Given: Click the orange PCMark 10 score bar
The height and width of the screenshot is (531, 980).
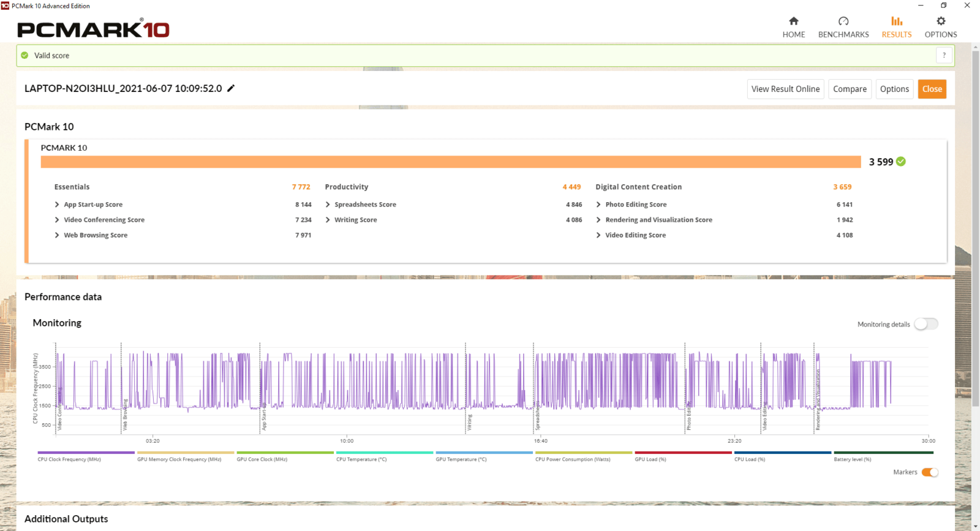Looking at the screenshot, I should [451, 162].
